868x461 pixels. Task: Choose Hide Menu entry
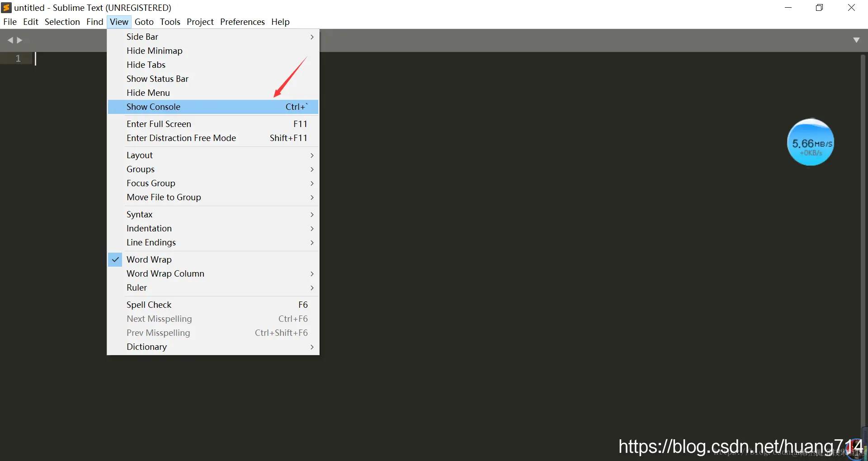pos(213,93)
